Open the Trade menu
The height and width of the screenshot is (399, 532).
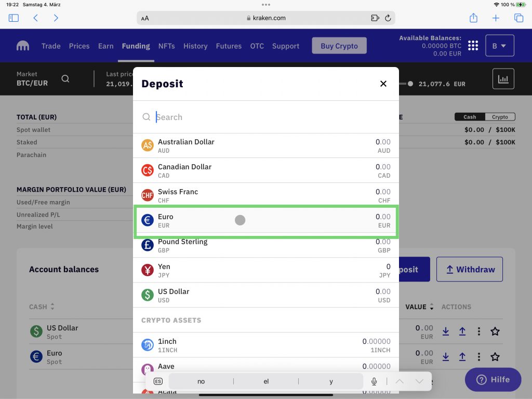pyautogui.click(x=51, y=46)
